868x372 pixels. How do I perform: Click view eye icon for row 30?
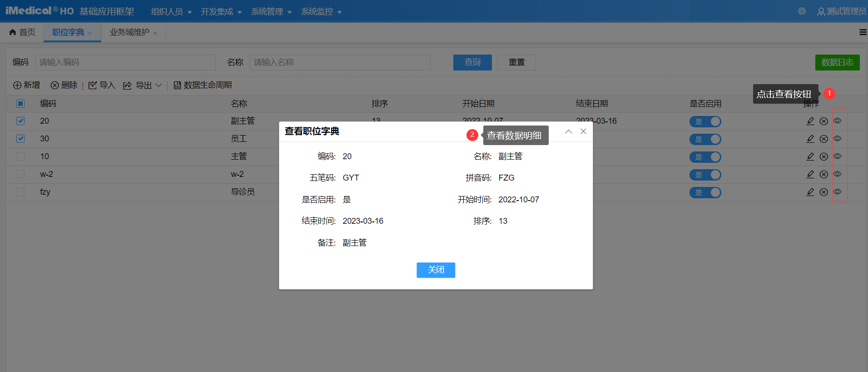(838, 139)
